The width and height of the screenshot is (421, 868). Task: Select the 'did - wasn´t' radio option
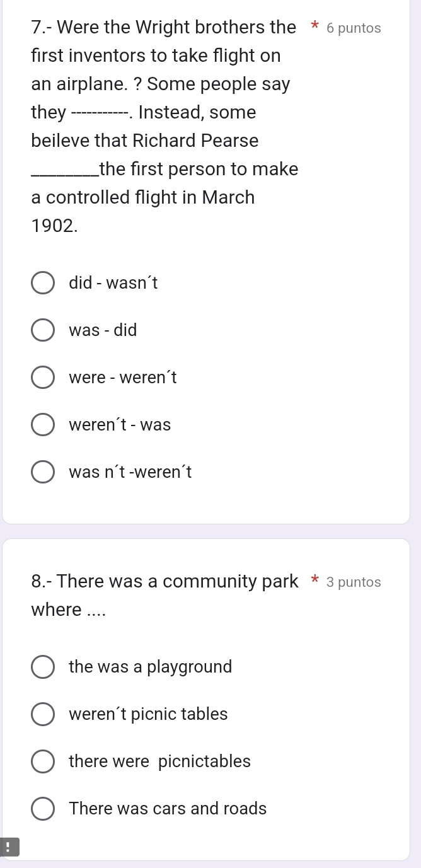point(43,283)
